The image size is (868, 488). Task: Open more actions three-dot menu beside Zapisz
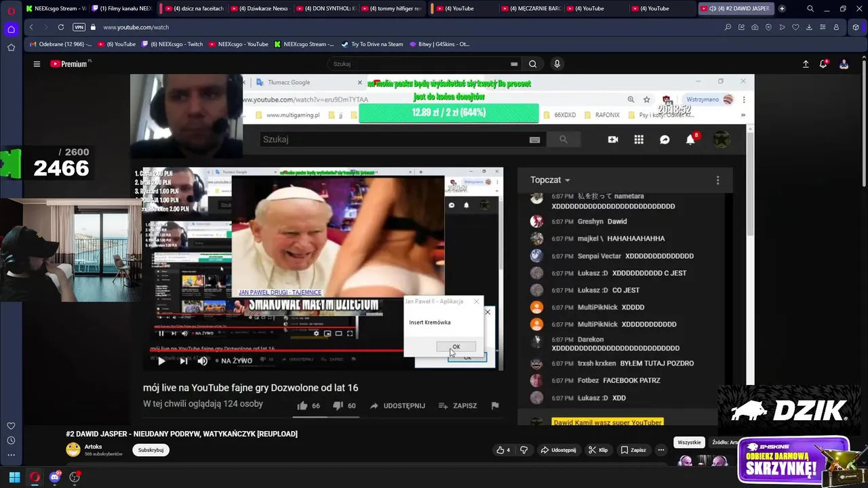pyautogui.click(x=661, y=450)
